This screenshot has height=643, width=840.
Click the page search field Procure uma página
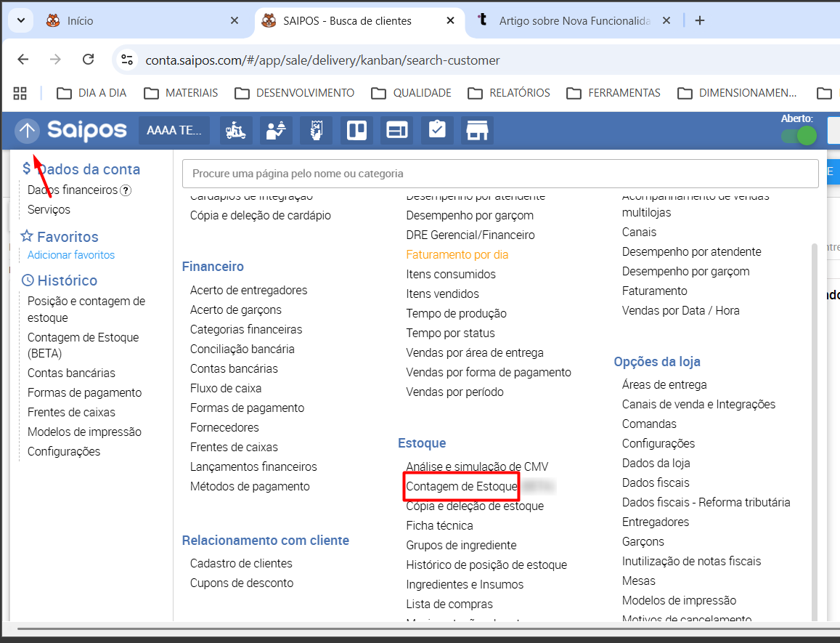(499, 174)
